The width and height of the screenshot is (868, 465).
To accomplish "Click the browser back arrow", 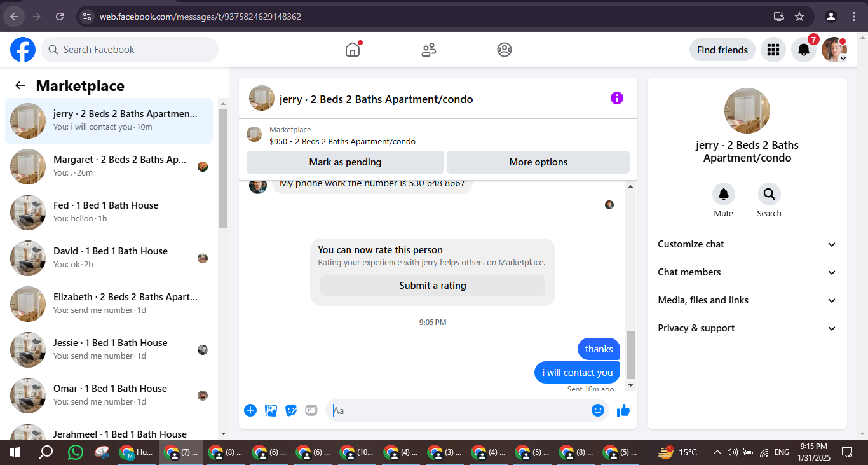I will click(14, 17).
